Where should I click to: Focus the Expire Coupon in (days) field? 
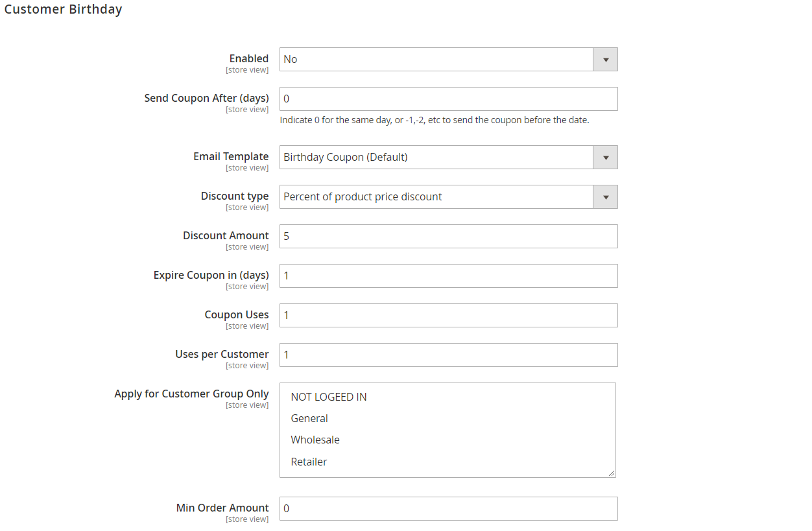(448, 276)
